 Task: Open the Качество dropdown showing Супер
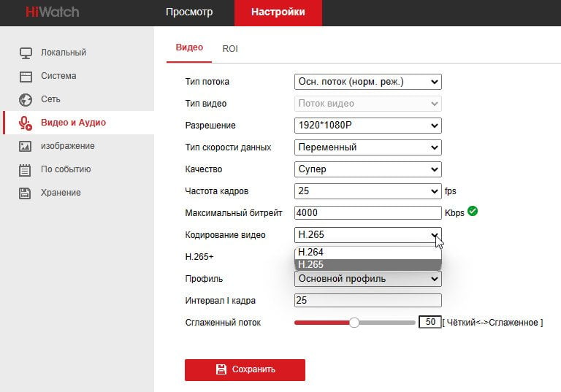(x=368, y=169)
